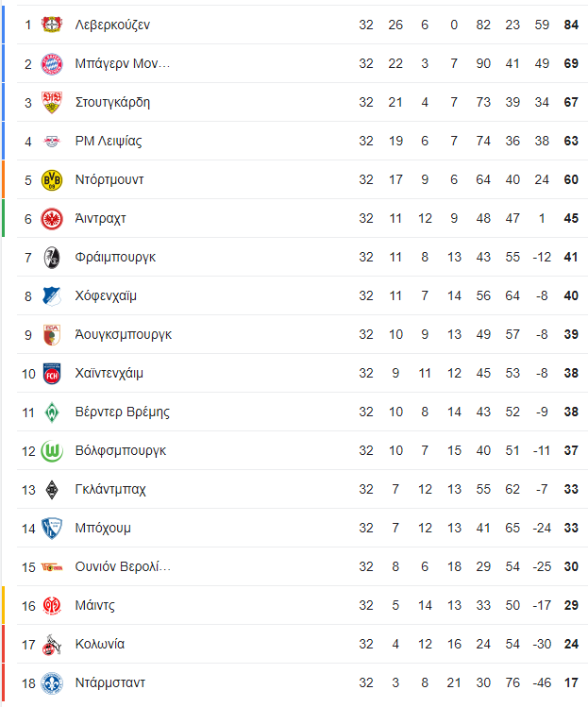Open the Χόφενχαϊμ team page
This screenshot has height=707, width=588.
pos(106,295)
